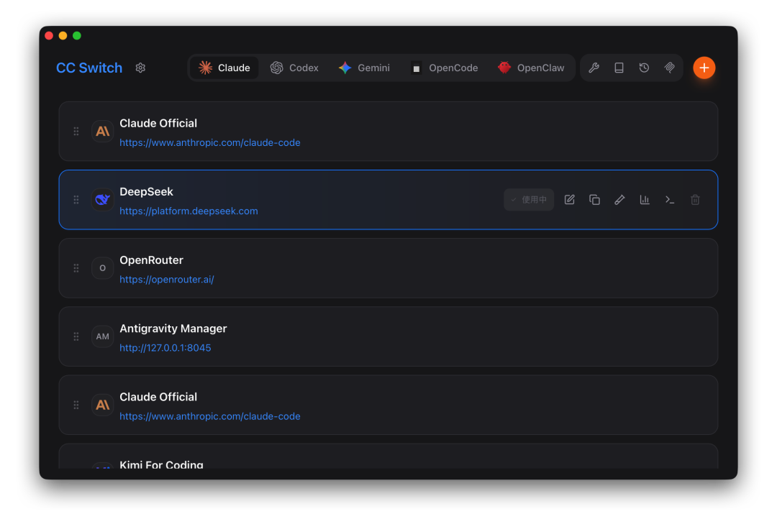The width and height of the screenshot is (777, 532).
Task: Click the coiled spring icon in top toolbar
Action: click(669, 68)
